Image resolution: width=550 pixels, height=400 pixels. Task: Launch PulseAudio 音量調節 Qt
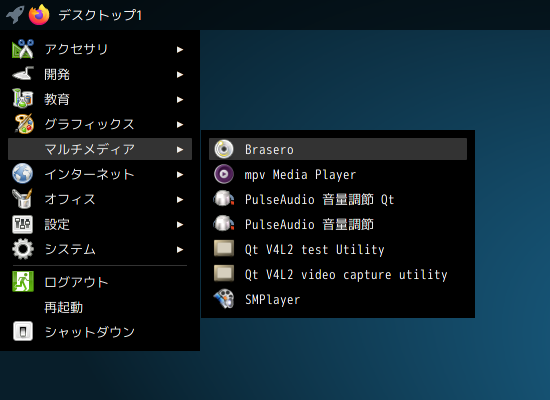(x=338, y=199)
